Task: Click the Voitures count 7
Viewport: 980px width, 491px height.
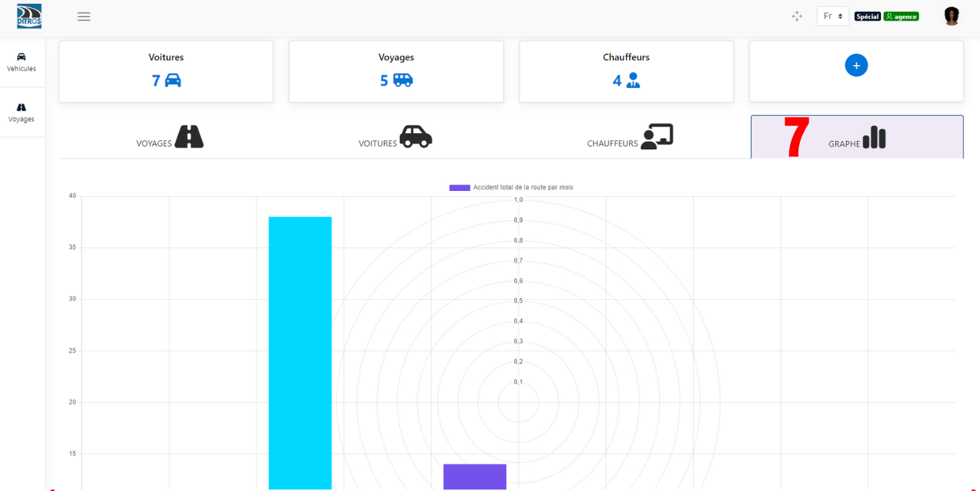Action: pyautogui.click(x=156, y=80)
